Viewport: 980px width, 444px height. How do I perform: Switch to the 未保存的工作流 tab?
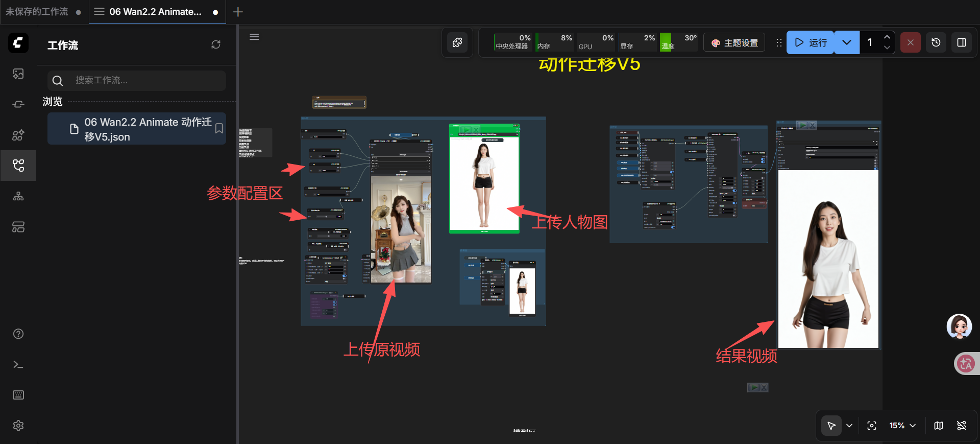(44, 12)
